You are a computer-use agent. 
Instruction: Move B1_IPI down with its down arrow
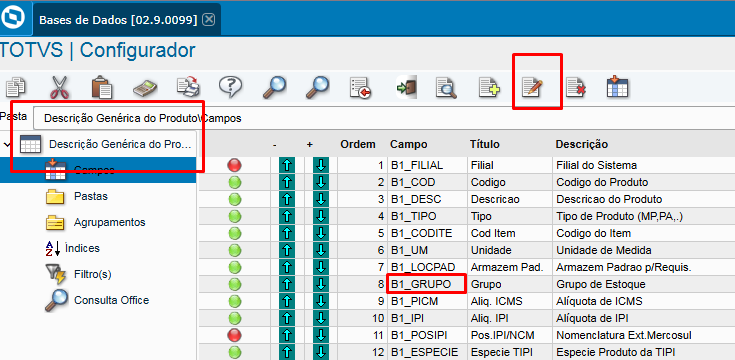tap(321, 318)
